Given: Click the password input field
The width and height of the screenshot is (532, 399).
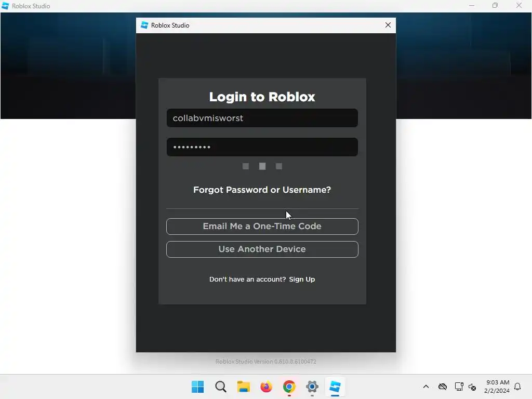Looking at the screenshot, I should pos(262,147).
